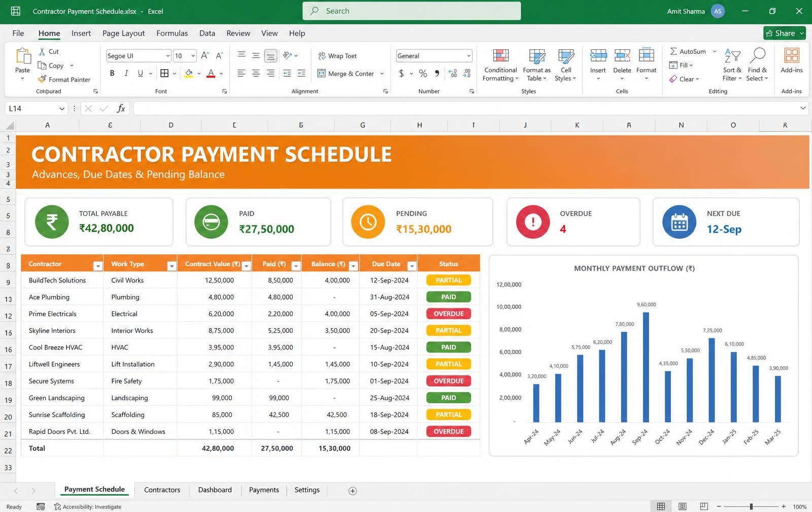Click the Cut scissors icon

click(42, 51)
